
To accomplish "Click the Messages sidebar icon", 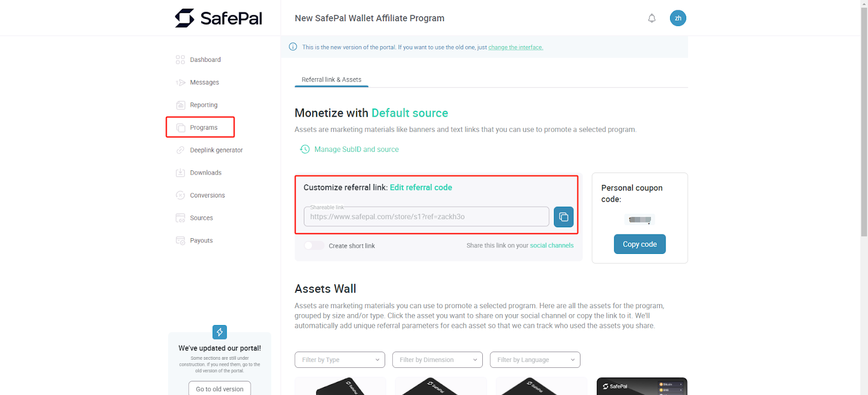I will pyautogui.click(x=181, y=82).
